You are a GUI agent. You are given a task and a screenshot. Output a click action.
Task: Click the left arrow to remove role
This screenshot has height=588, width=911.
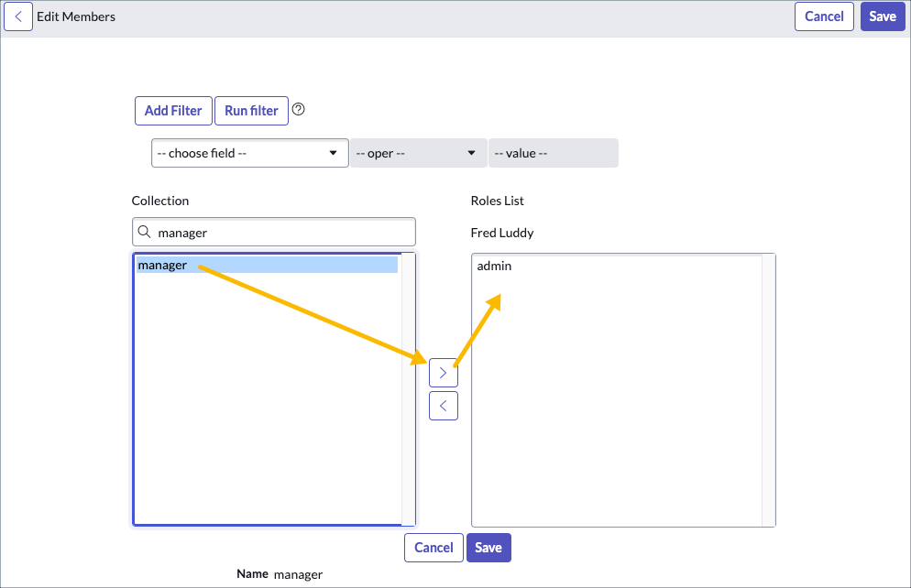point(443,405)
